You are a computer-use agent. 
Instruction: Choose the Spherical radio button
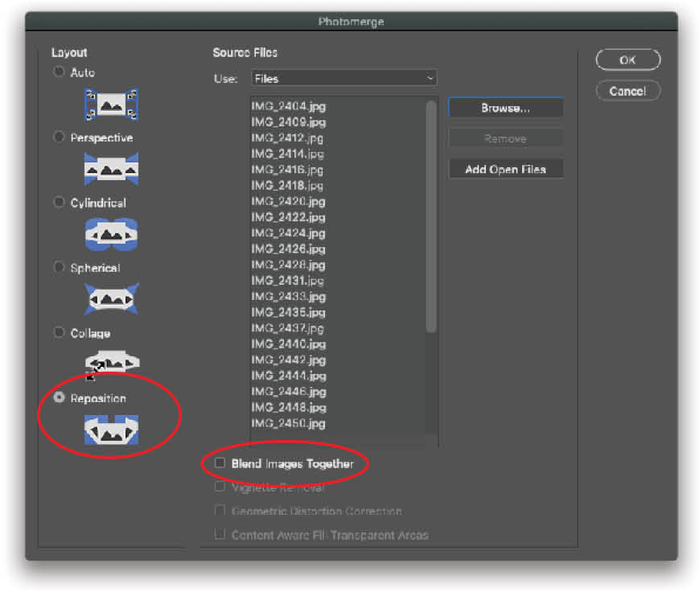tap(59, 267)
